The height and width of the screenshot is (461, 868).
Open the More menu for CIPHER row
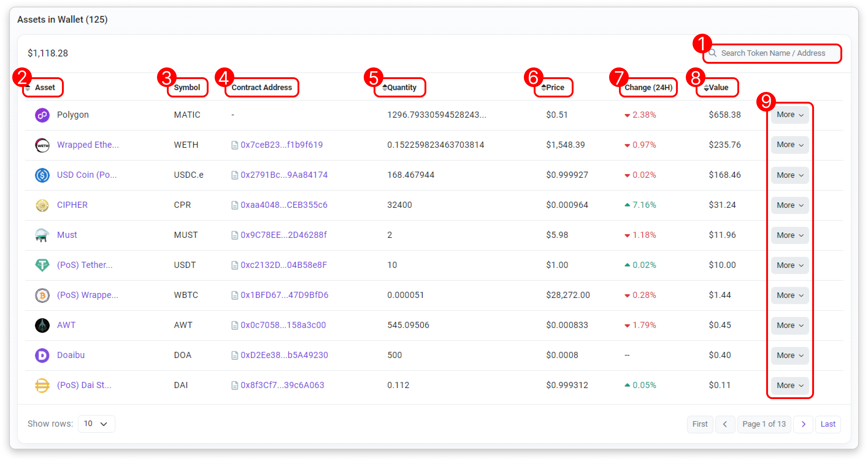click(789, 205)
